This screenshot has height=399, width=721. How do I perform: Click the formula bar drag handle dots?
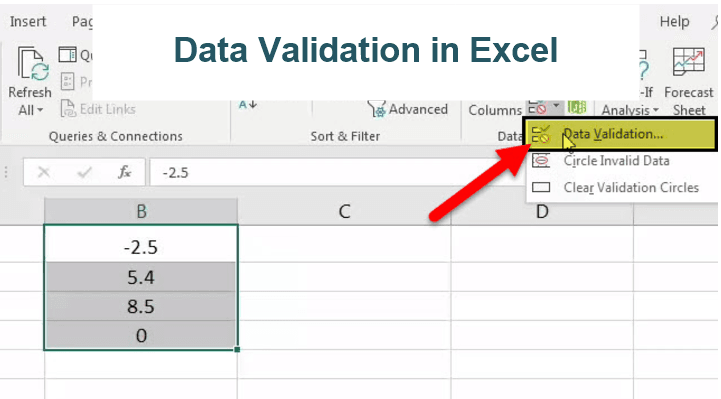[x=6, y=172]
